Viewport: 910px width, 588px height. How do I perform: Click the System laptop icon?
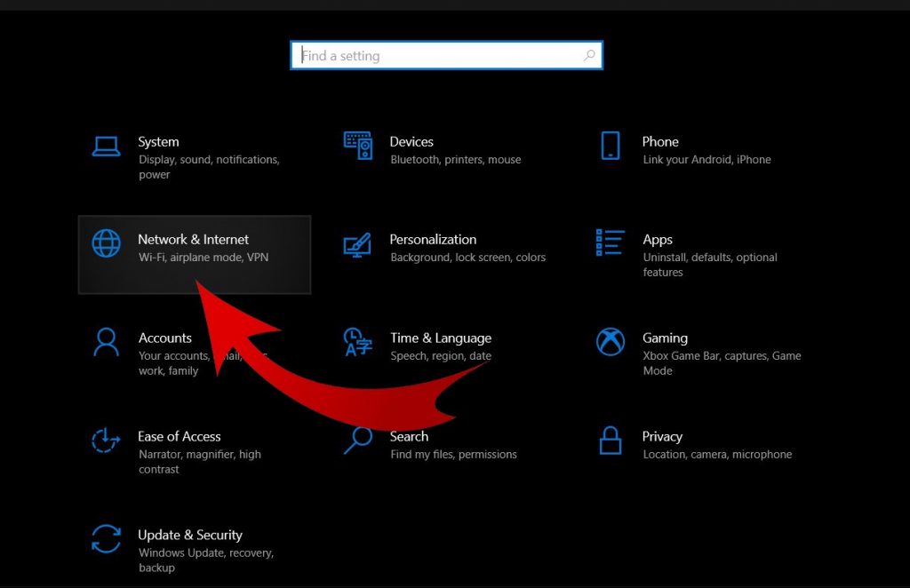107,147
